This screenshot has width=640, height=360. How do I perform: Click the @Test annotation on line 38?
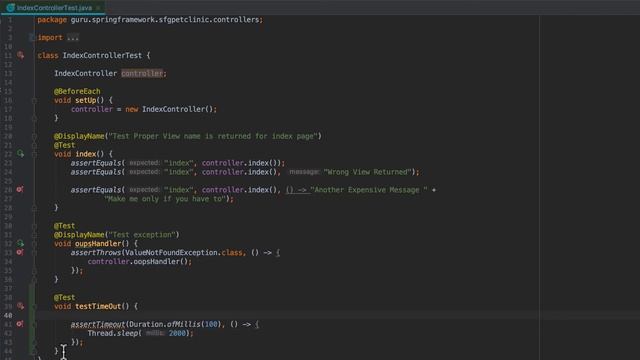(64, 298)
